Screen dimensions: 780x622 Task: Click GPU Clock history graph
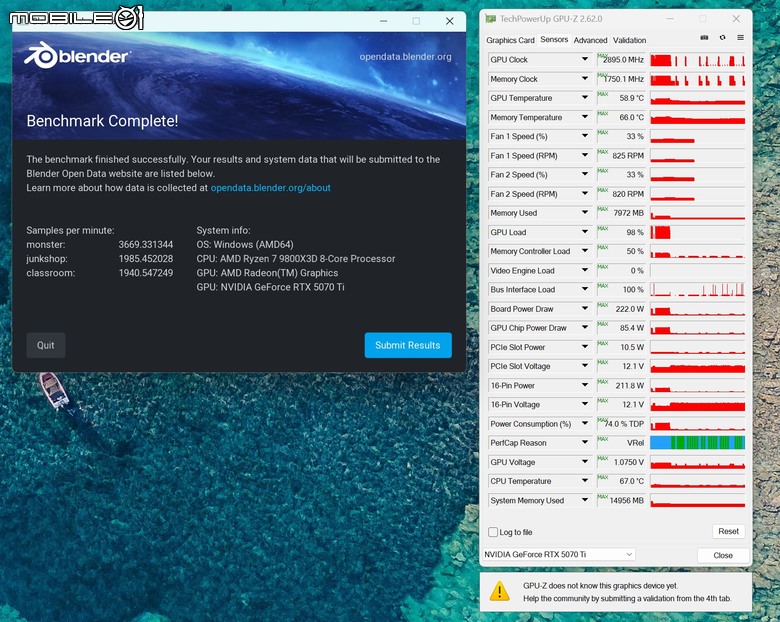(x=697, y=59)
